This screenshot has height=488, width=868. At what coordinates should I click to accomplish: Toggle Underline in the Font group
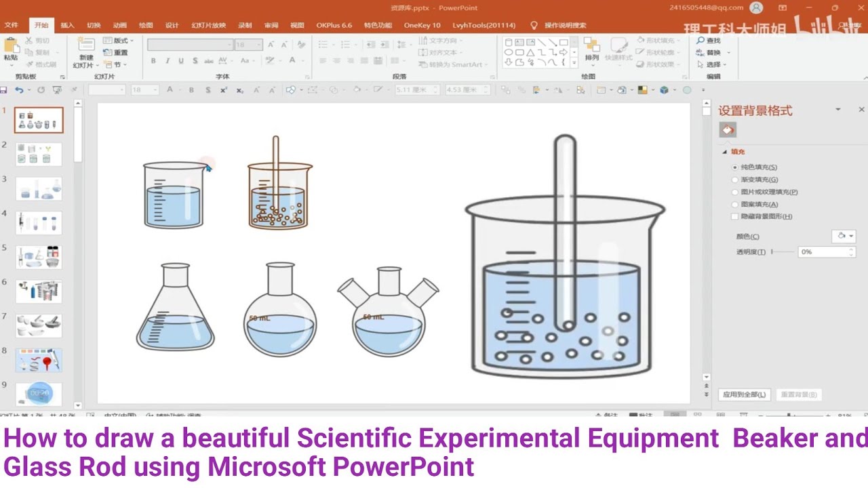(x=181, y=61)
